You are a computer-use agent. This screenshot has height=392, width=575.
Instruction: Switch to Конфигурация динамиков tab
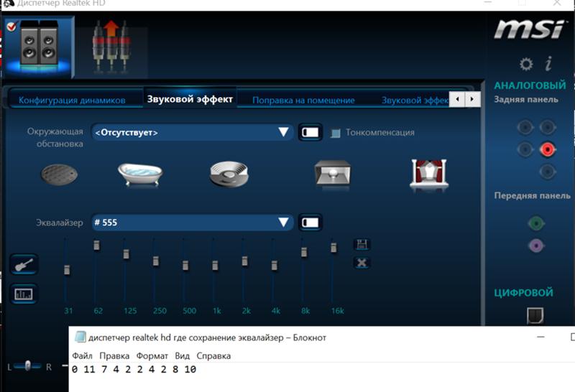pos(72,101)
